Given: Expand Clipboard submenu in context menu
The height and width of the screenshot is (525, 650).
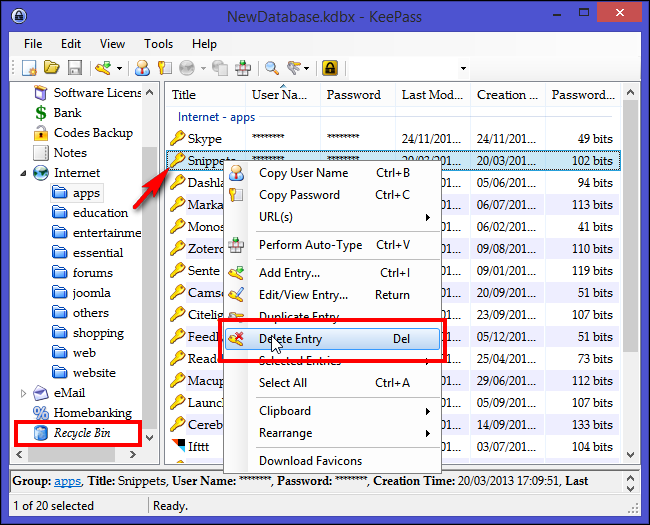Looking at the screenshot, I should pos(332,411).
